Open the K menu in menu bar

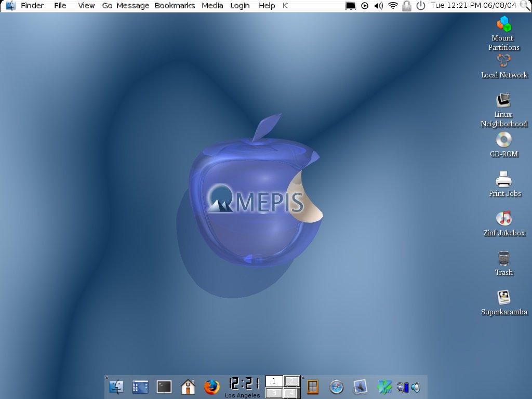tap(285, 6)
